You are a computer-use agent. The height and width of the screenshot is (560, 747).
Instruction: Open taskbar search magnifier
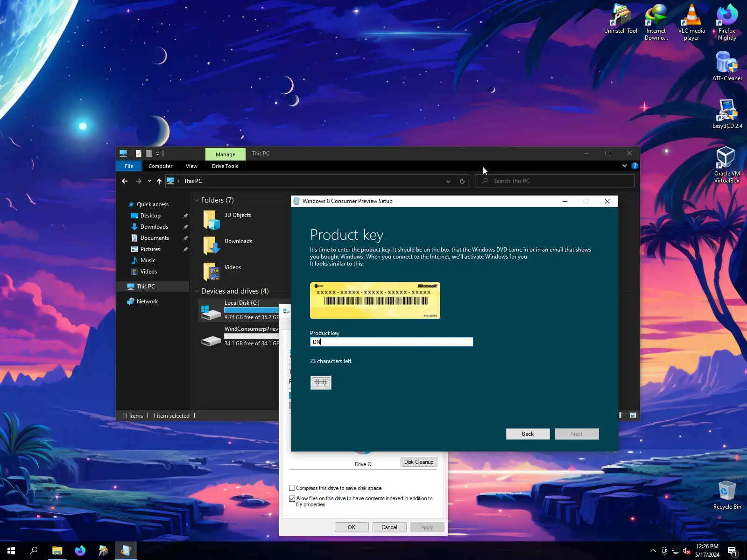click(34, 551)
